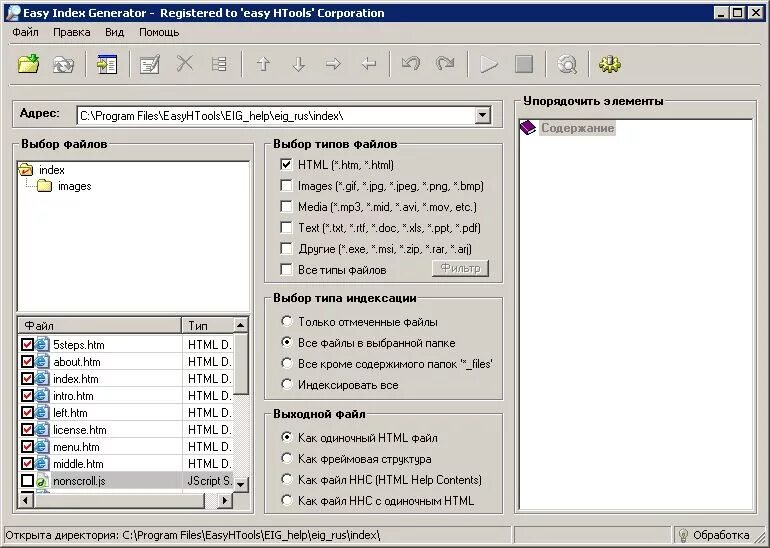
Task: Select the index folder in tree
Action: [x=52, y=170]
